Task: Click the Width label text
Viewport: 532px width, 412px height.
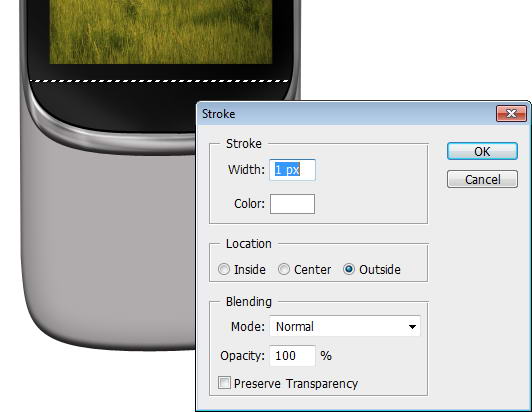Action: click(246, 169)
